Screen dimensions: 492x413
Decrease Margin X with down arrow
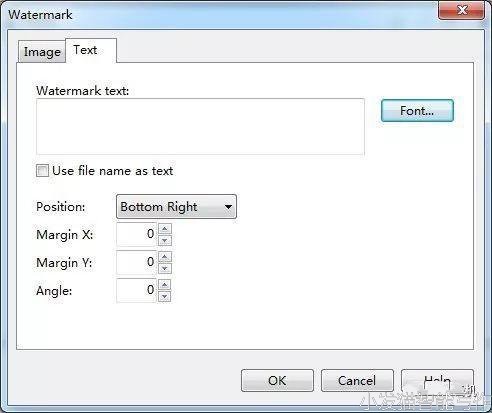[x=165, y=240]
